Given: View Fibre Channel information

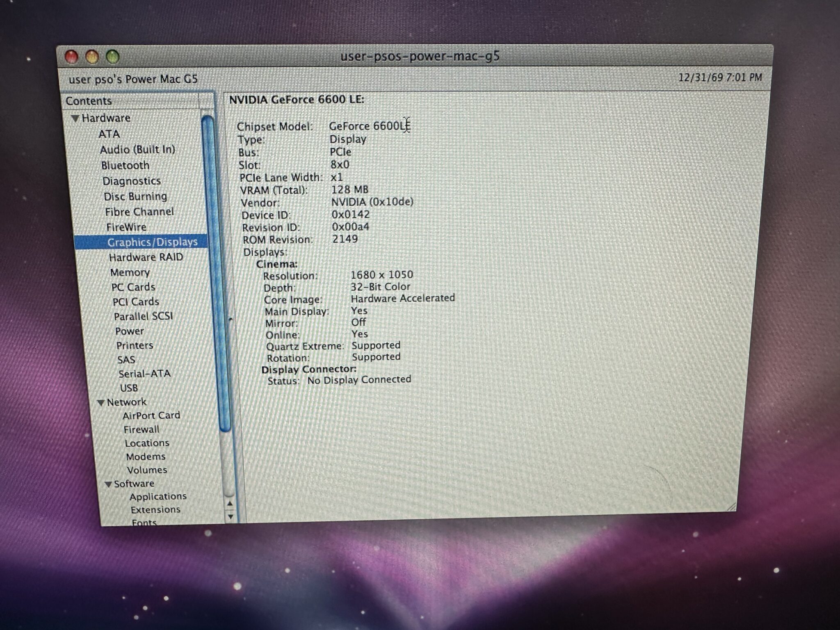Looking at the screenshot, I should coord(139,212).
